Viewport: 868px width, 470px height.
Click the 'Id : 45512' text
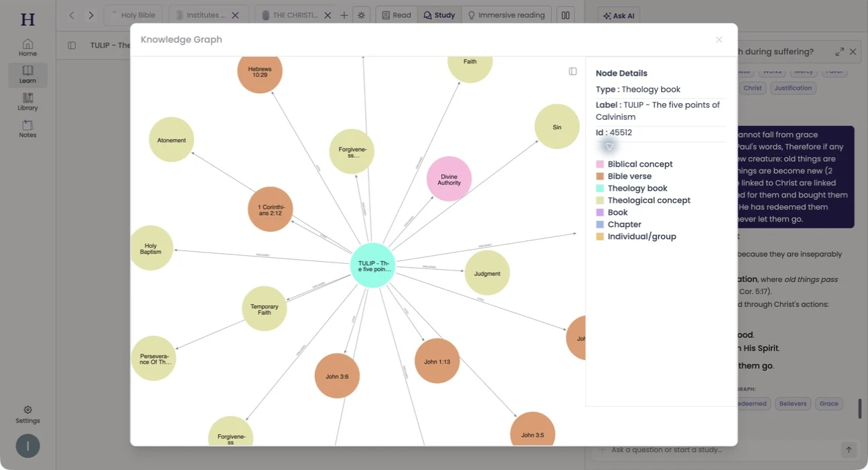click(614, 133)
